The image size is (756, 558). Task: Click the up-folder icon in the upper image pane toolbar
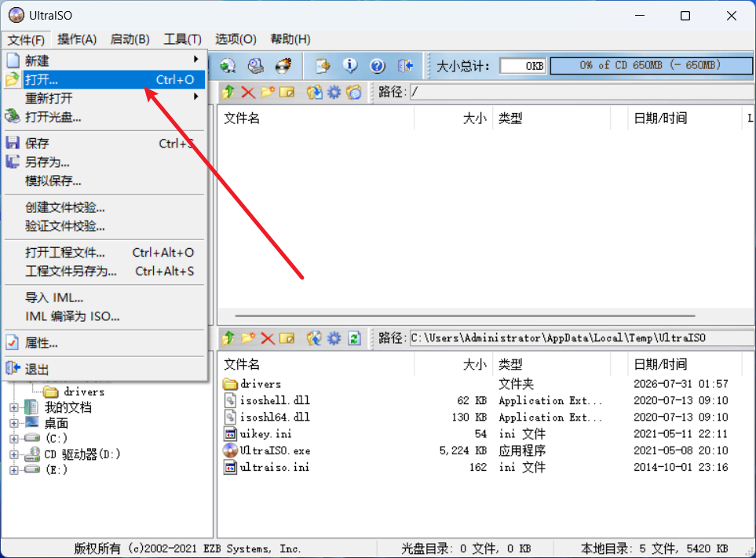[228, 92]
